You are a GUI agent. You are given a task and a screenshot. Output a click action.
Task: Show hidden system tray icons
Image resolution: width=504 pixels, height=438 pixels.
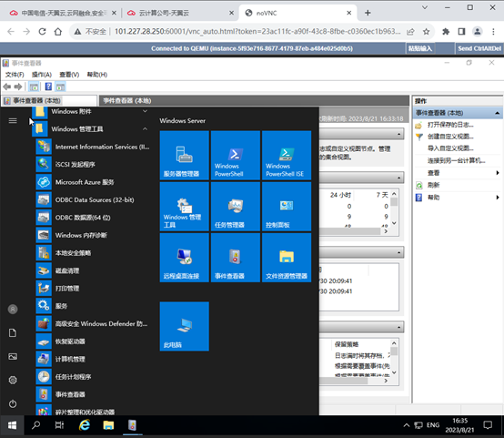pyautogui.click(x=407, y=425)
